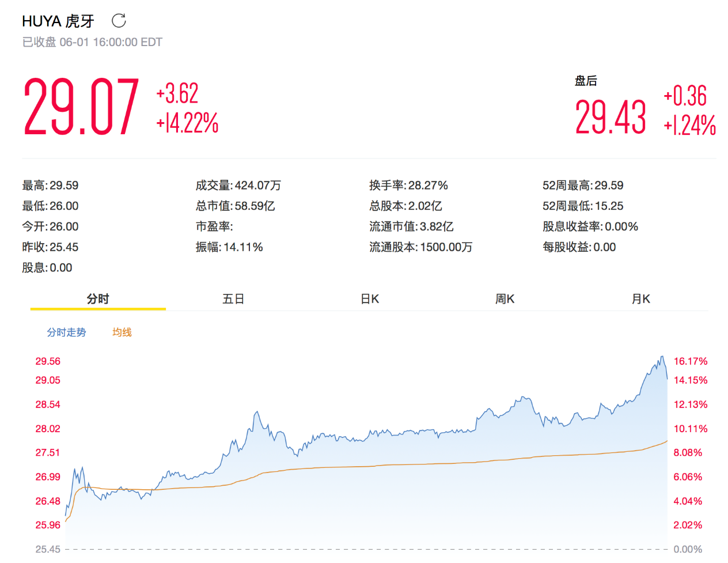Click the 振幅:14.11% value
Viewport: 728px width, 563px height.
[229, 247]
